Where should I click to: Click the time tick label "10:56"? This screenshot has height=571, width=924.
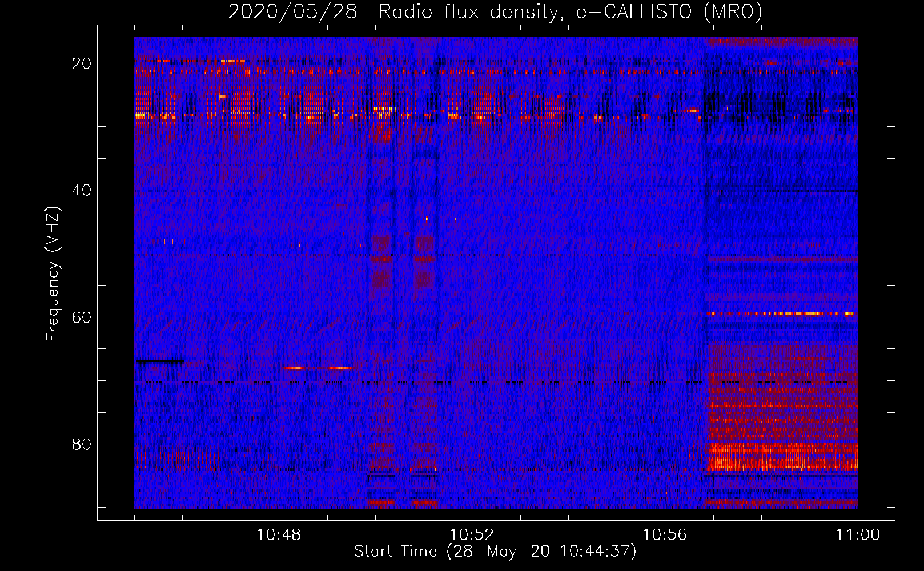(665, 534)
